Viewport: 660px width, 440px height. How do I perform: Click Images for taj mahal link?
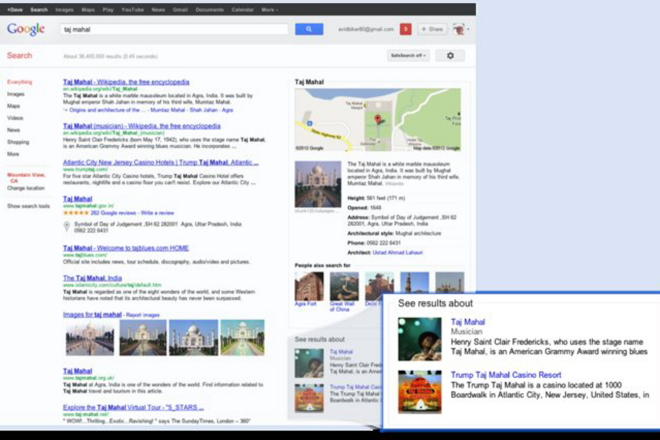(x=92, y=315)
